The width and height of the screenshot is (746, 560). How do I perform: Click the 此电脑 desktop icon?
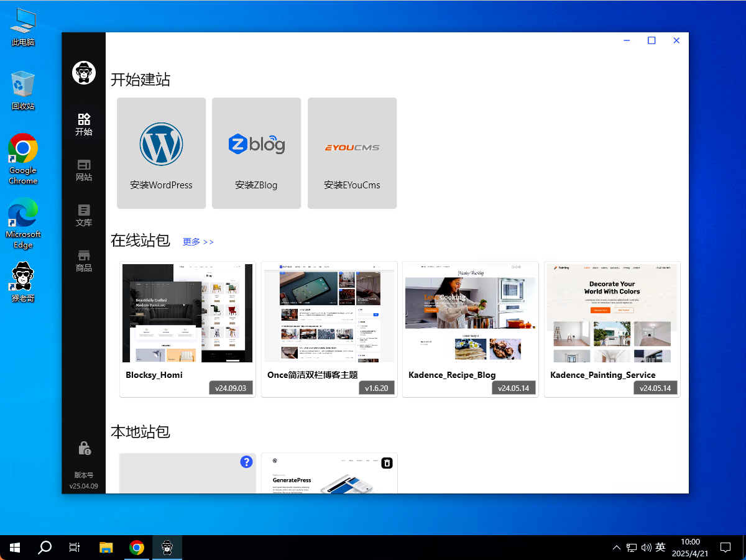click(23, 28)
